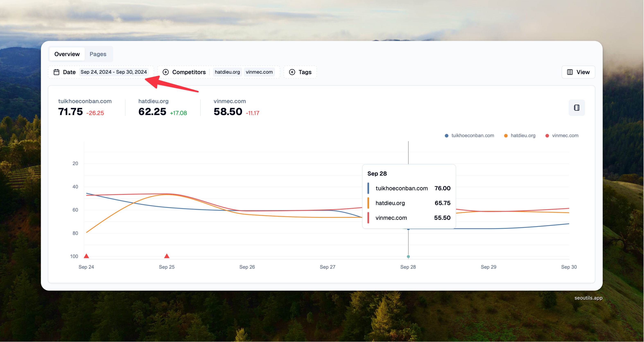Click the hatdieu.org competitor chip
The image size is (644, 342).
(227, 72)
